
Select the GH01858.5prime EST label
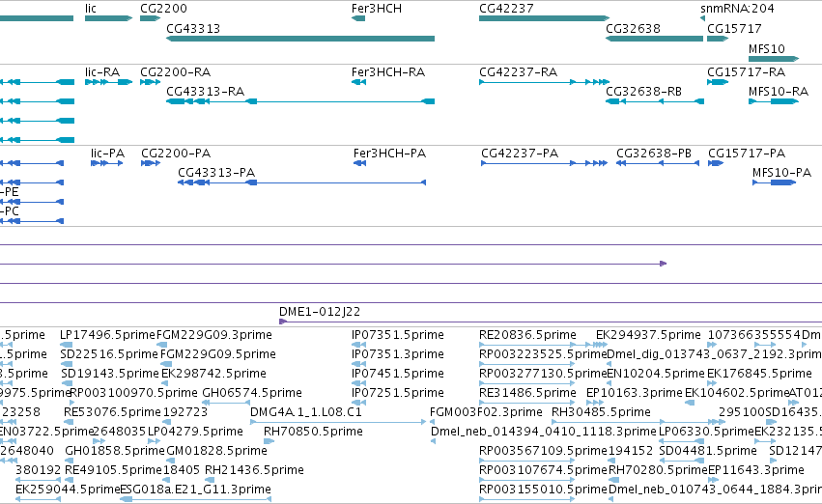[x=115, y=451]
